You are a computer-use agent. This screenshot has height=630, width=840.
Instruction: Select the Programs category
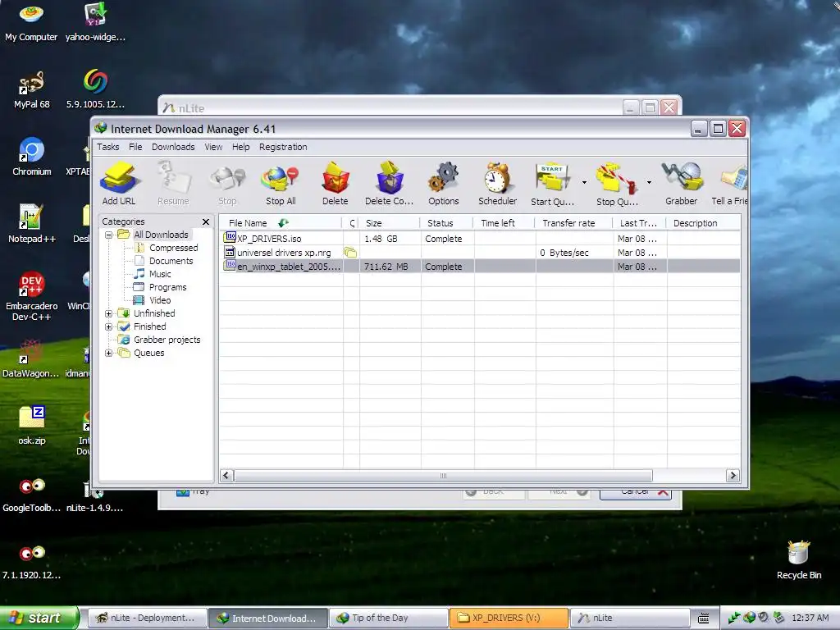point(167,287)
